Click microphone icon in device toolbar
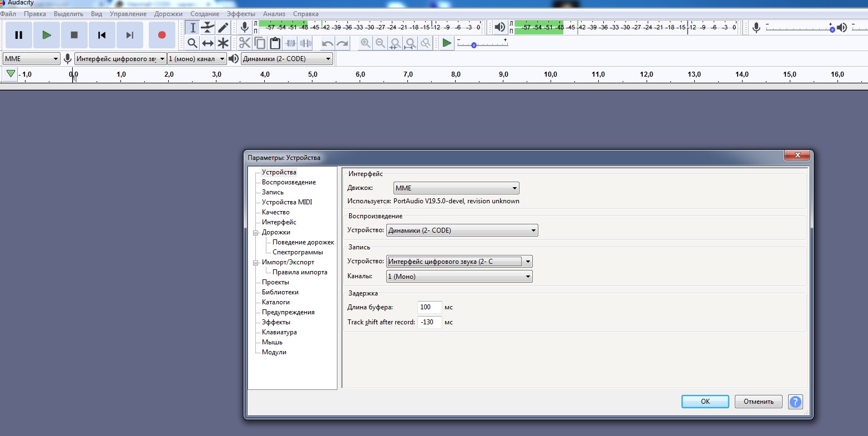 point(68,59)
